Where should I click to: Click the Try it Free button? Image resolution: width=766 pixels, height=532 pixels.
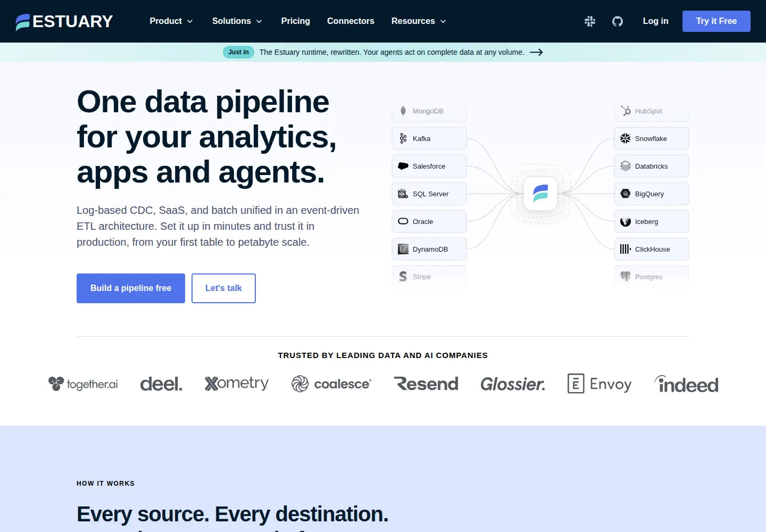tap(717, 21)
